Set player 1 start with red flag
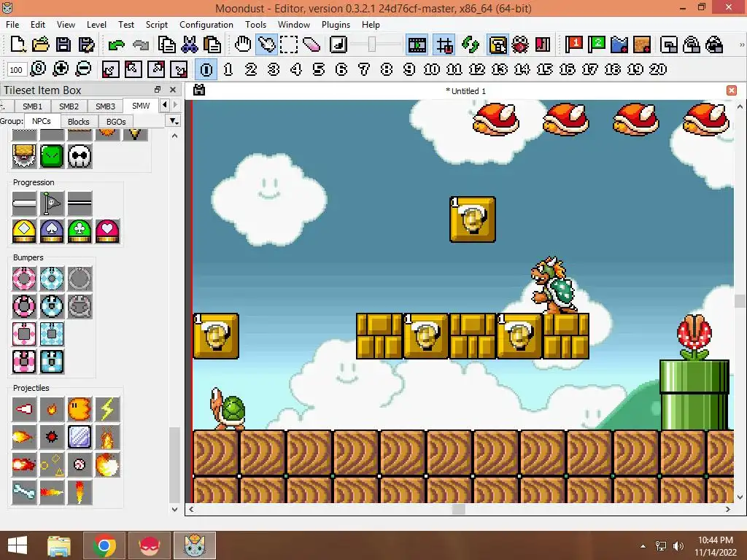Viewport: 747px width, 560px height. click(573, 44)
